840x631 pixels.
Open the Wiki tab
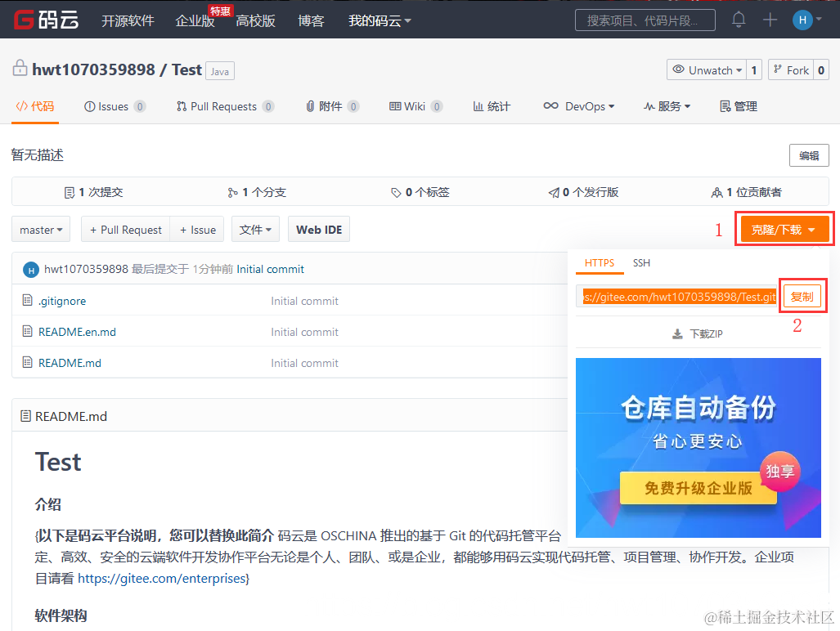pos(416,106)
